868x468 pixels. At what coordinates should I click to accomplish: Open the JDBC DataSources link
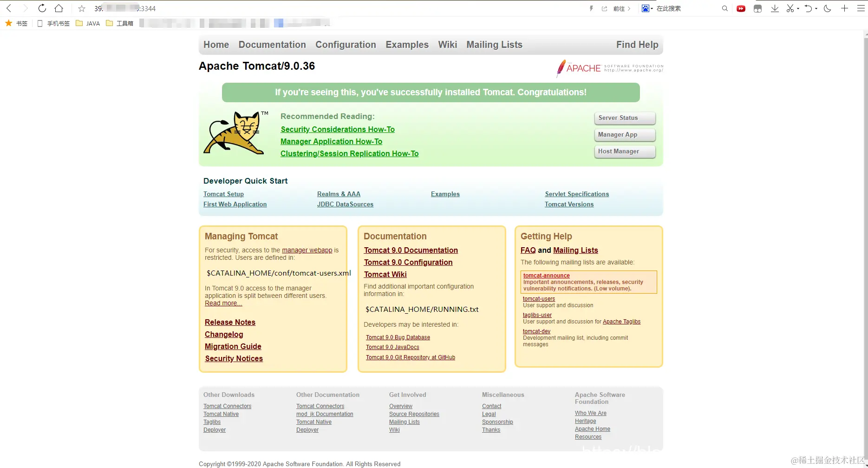point(345,204)
